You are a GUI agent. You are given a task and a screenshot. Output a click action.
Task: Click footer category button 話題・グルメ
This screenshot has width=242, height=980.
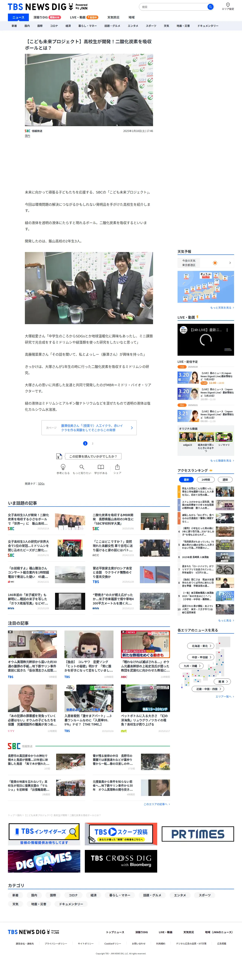coord(152,895)
